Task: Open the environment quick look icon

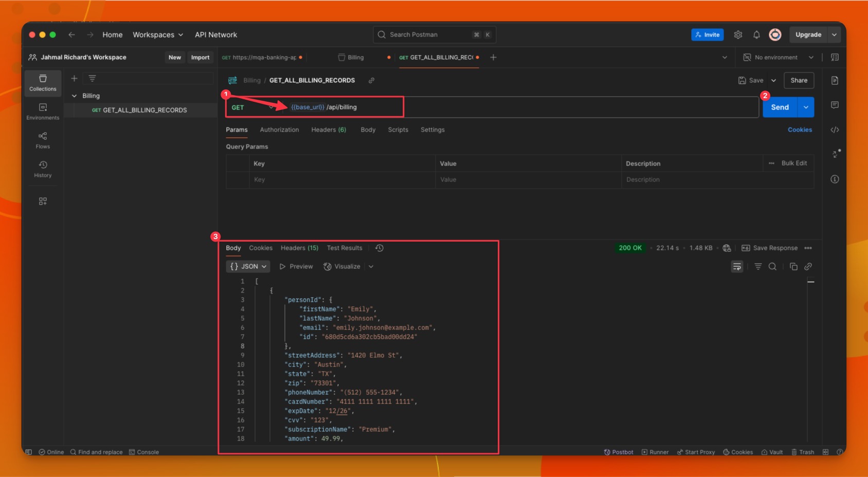Action: [835, 57]
